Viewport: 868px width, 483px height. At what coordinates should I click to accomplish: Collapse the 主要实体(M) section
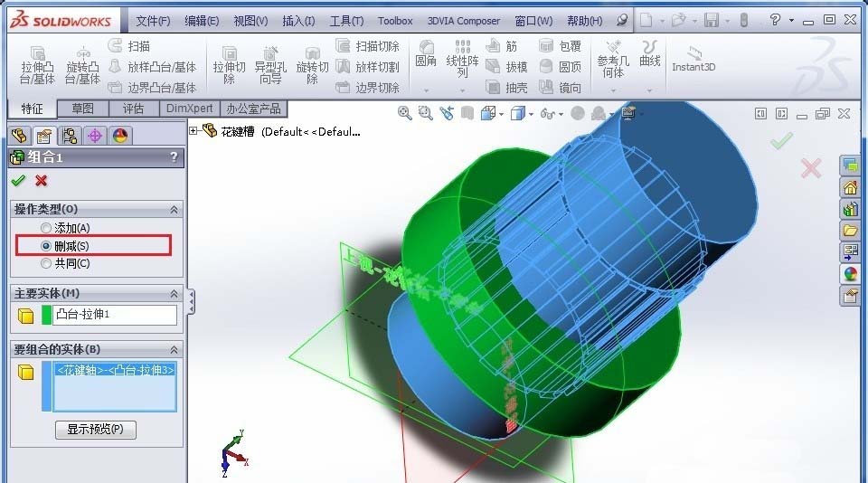[x=174, y=294]
